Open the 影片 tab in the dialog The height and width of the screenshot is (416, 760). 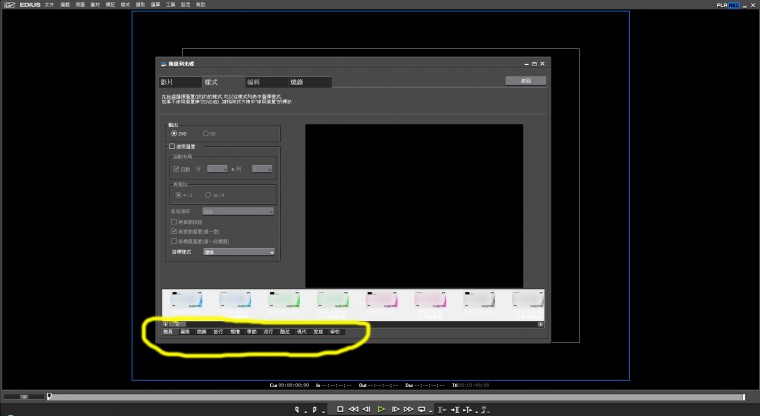point(180,82)
